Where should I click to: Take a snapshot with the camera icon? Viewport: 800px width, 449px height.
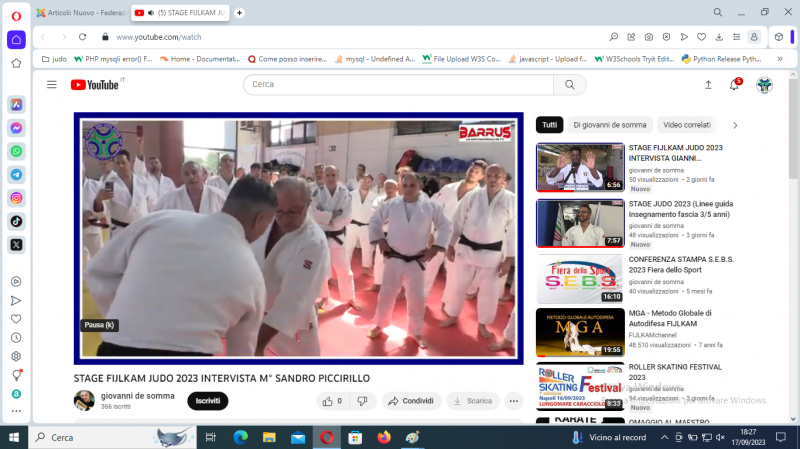point(649,37)
